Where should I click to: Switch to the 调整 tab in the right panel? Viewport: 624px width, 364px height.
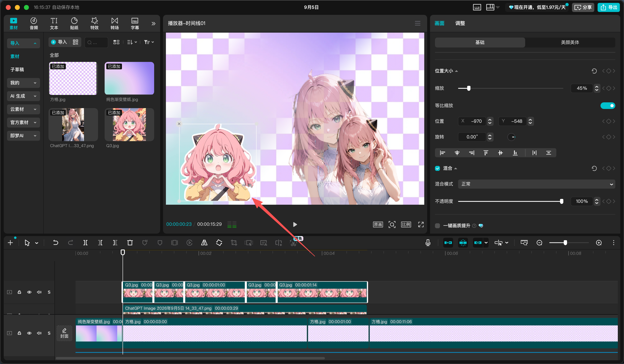(460, 23)
